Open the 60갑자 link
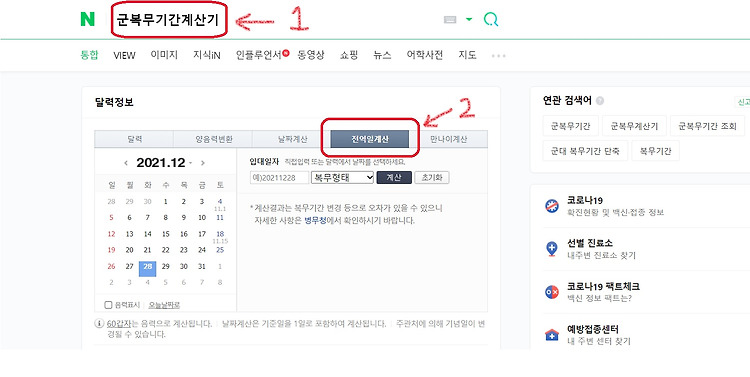 [118, 324]
